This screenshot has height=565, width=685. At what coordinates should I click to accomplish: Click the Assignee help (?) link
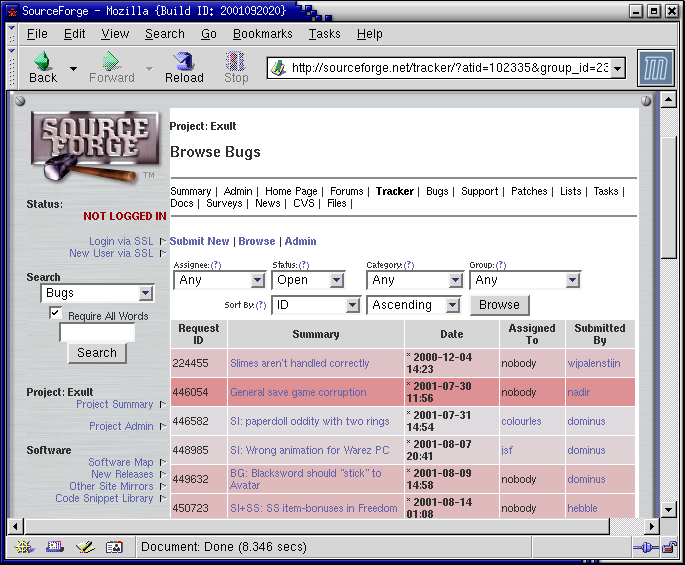[x=216, y=265]
